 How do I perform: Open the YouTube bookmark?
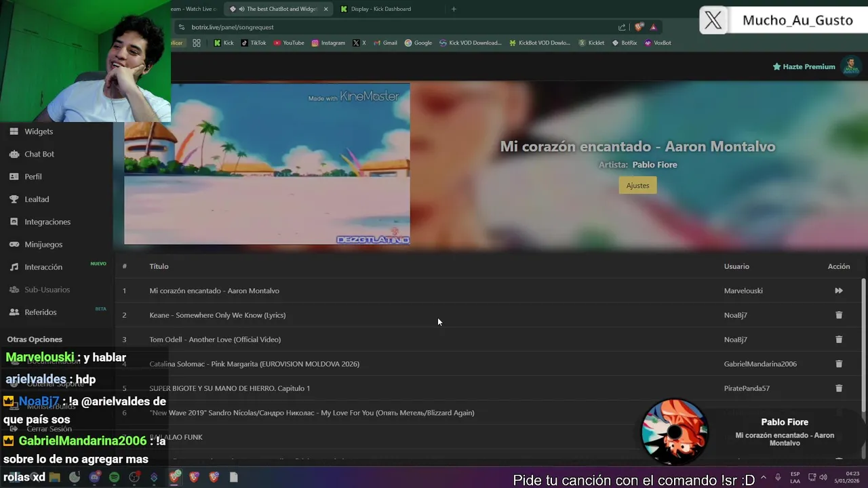pyautogui.click(x=289, y=43)
